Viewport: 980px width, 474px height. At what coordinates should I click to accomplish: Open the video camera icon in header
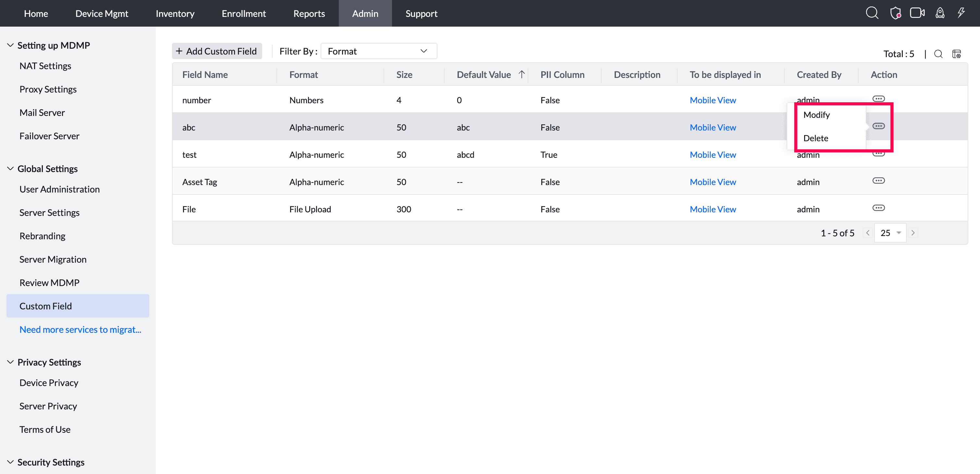[x=917, y=13]
